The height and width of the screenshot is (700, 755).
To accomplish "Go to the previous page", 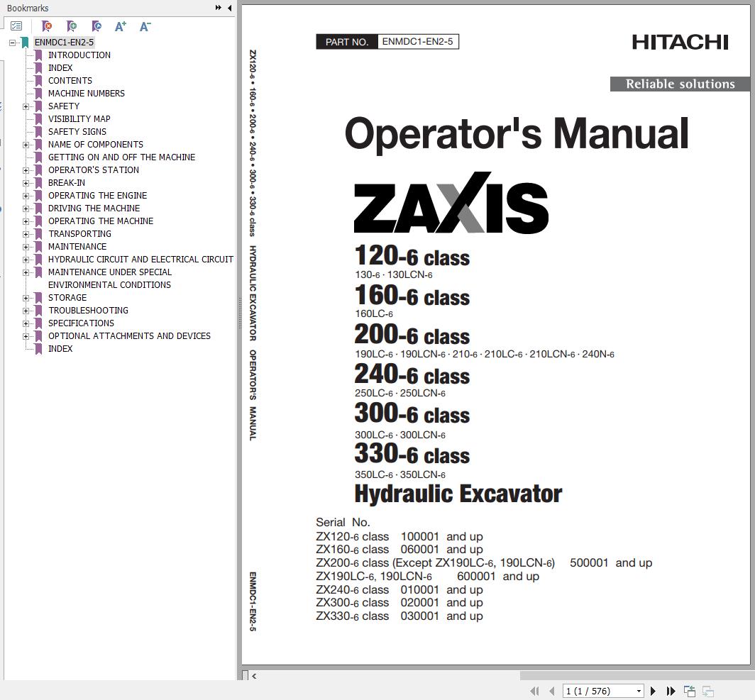I will [x=552, y=691].
